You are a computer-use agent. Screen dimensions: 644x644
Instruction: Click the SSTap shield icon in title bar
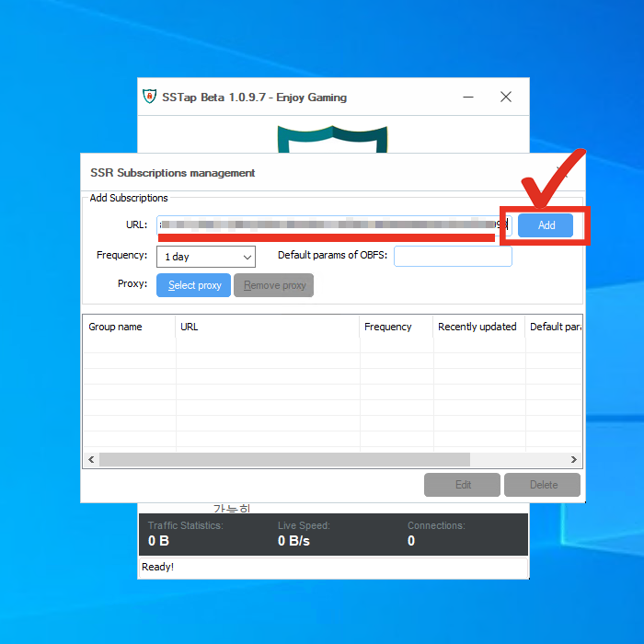click(x=149, y=97)
